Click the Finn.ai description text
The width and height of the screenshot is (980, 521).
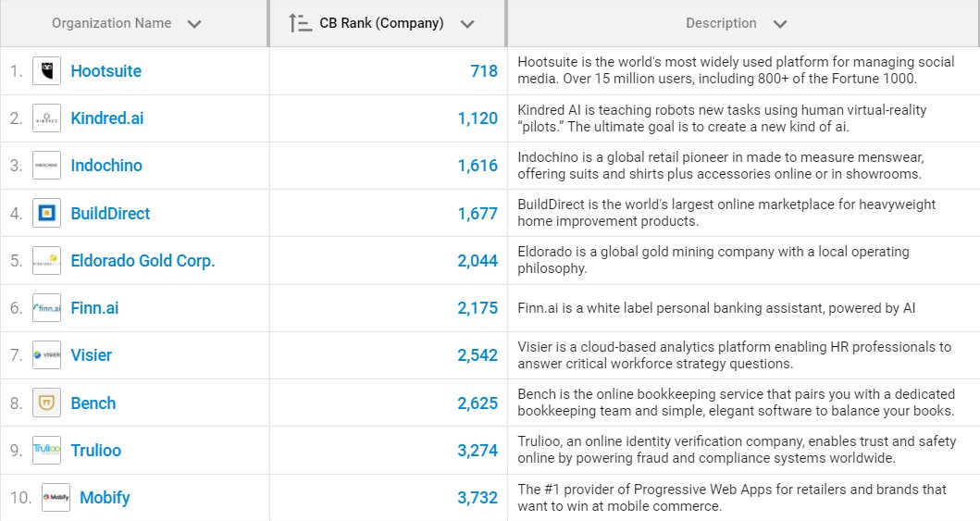pos(716,308)
